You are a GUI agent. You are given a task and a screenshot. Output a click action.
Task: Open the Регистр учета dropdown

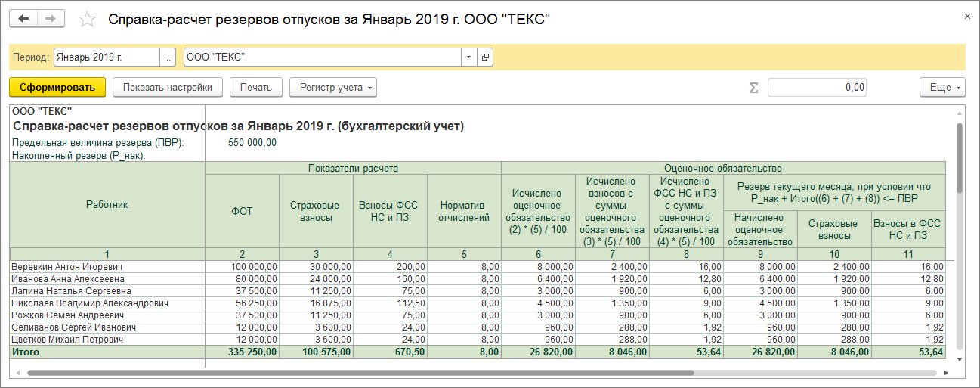pyautogui.click(x=333, y=88)
